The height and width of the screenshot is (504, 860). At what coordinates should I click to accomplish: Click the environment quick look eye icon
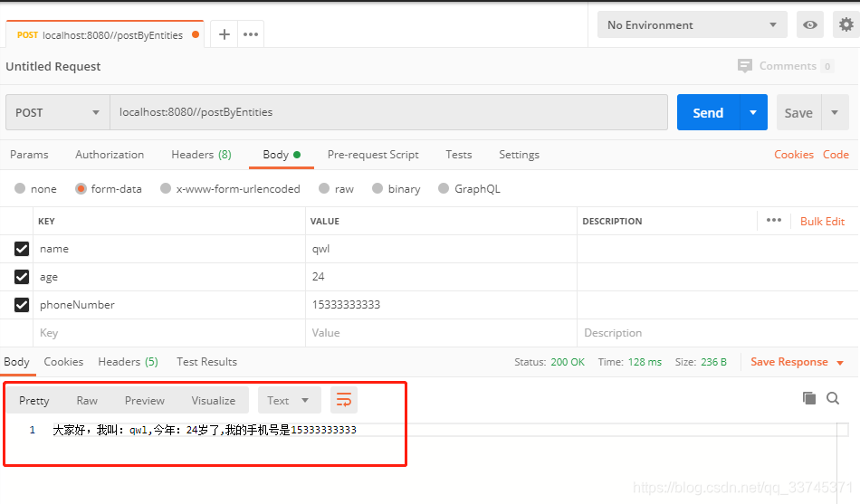pos(809,24)
